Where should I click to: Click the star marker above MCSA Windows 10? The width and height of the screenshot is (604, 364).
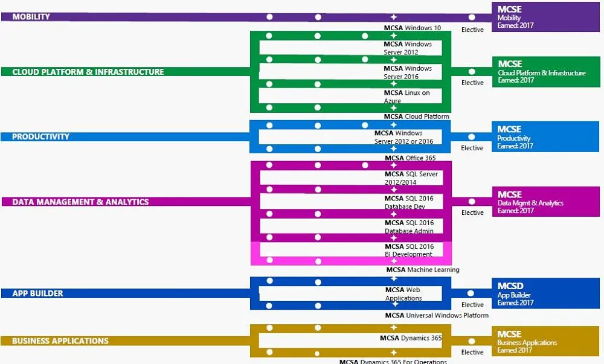click(x=393, y=18)
